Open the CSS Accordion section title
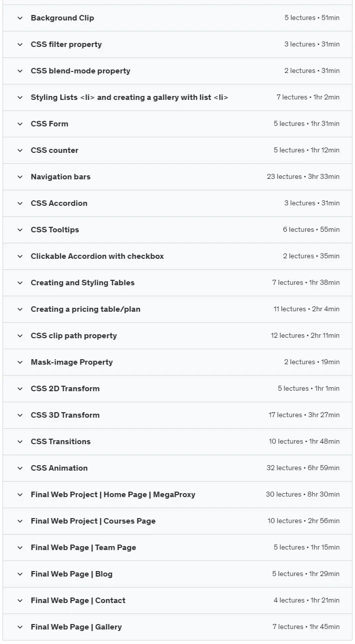This screenshot has width=355, height=644. coord(59,203)
